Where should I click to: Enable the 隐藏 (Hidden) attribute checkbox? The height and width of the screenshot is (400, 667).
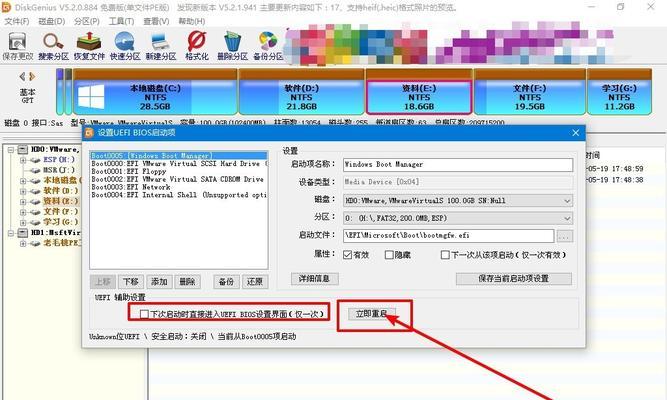[389, 255]
